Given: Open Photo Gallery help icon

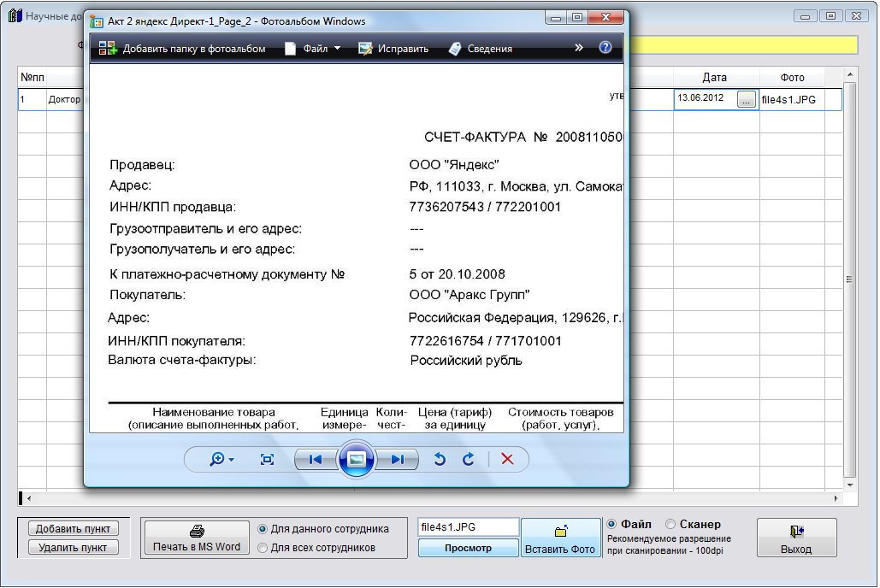Looking at the screenshot, I should pyautogui.click(x=605, y=47).
